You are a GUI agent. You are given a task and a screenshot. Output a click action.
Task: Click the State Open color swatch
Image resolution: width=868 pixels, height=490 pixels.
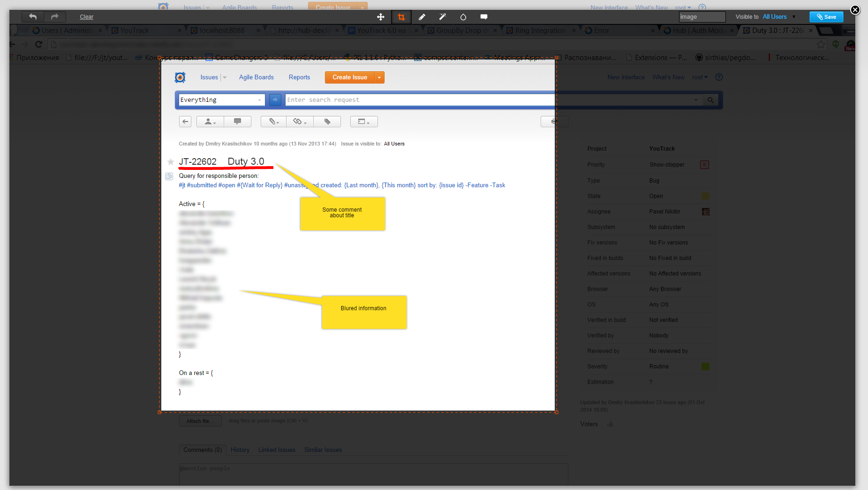coord(705,196)
